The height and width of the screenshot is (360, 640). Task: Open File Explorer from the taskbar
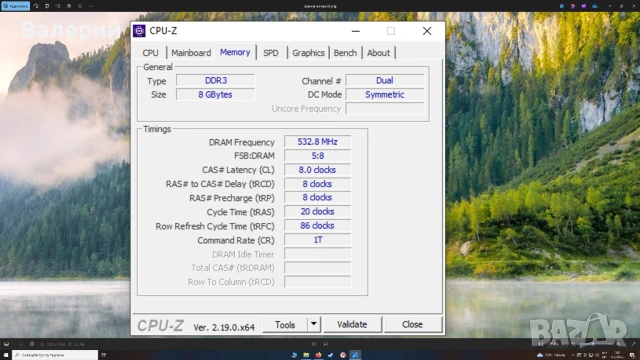coord(306,355)
